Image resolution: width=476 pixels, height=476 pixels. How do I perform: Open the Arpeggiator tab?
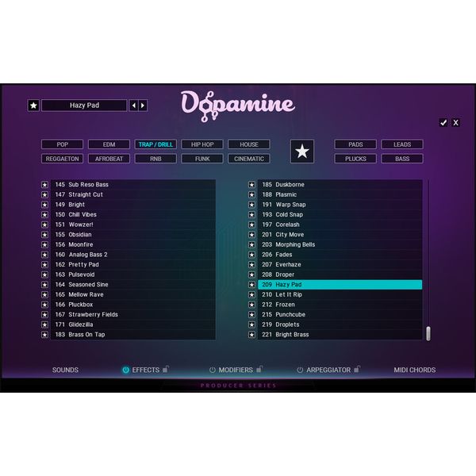pos(328,370)
